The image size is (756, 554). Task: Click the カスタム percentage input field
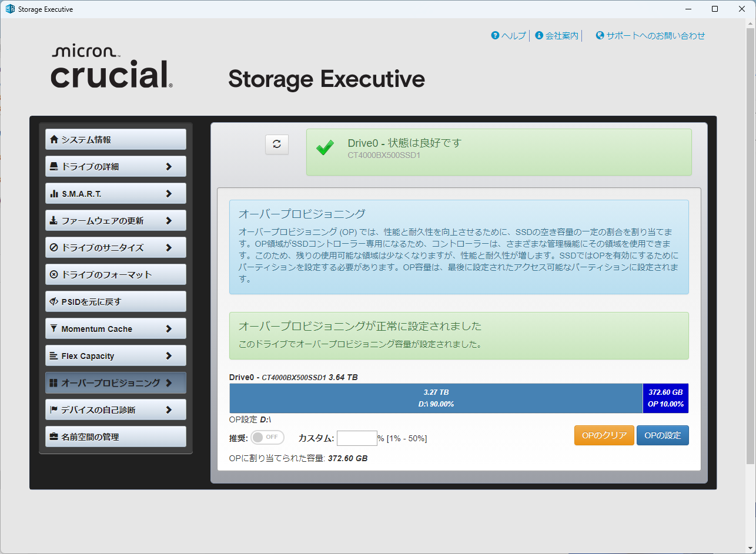357,438
